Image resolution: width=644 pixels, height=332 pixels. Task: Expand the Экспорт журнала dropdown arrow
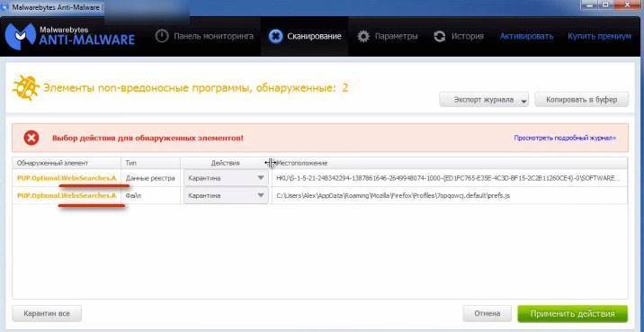[x=524, y=100]
